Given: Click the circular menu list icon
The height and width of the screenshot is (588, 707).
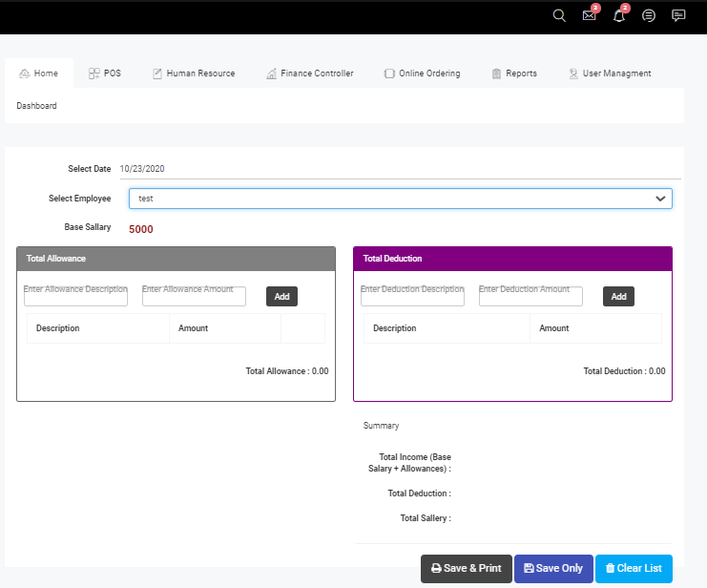Looking at the screenshot, I should (649, 15).
